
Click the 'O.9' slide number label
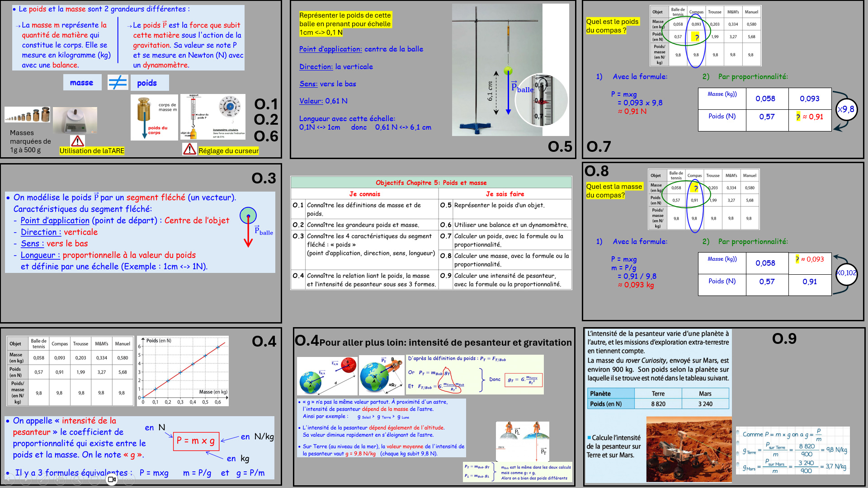(784, 339)
